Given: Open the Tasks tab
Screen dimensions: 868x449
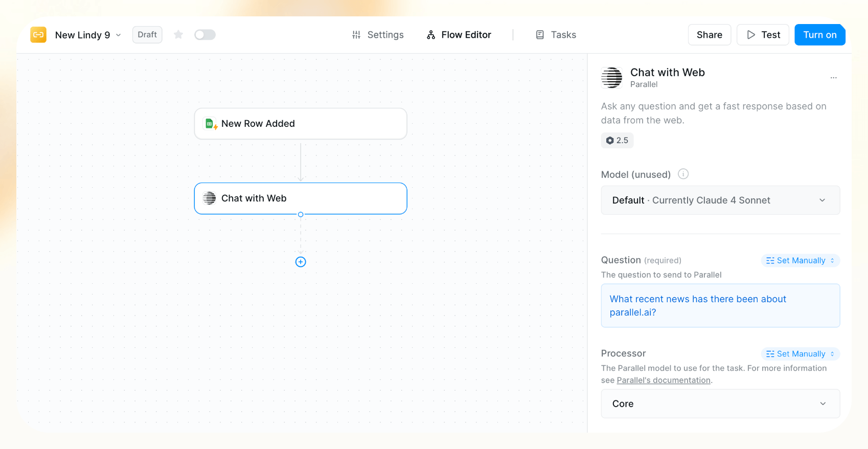Looking at the screenshot, I should click(x=556, y=35).
